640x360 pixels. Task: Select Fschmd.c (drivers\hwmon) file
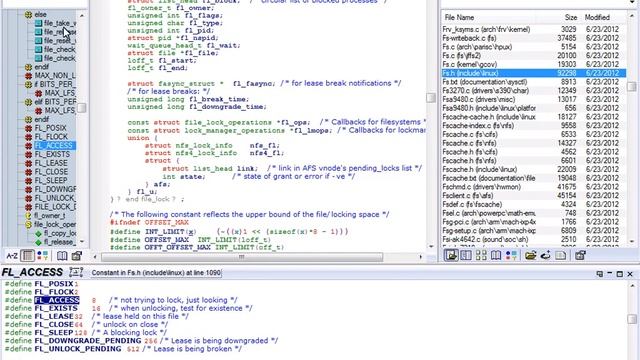[534, 187]
